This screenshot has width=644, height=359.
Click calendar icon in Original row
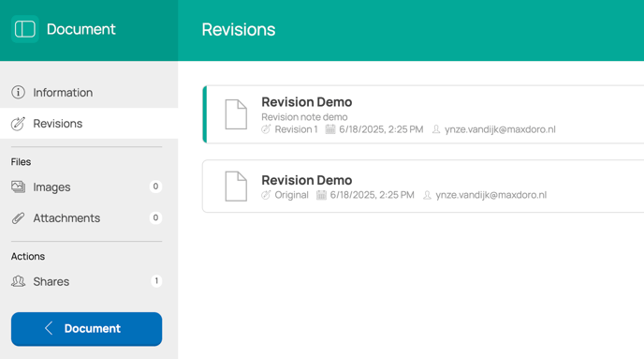pos(321,195)
